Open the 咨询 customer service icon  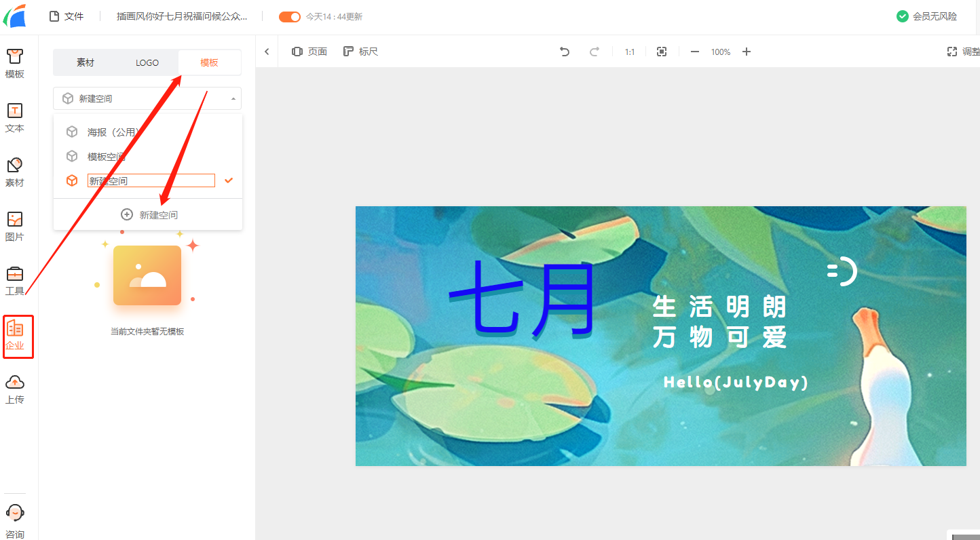click(15, 521)
